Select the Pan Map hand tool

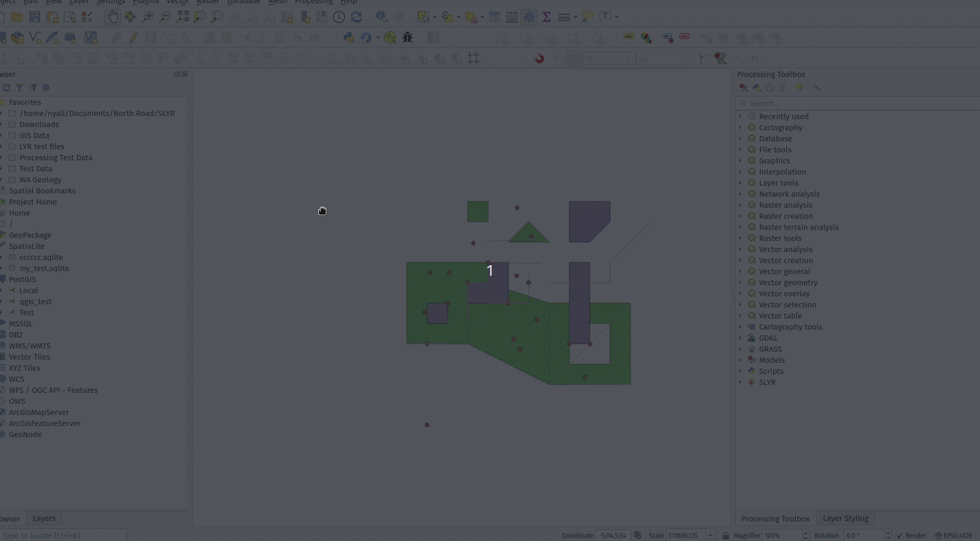coord(112,17)
